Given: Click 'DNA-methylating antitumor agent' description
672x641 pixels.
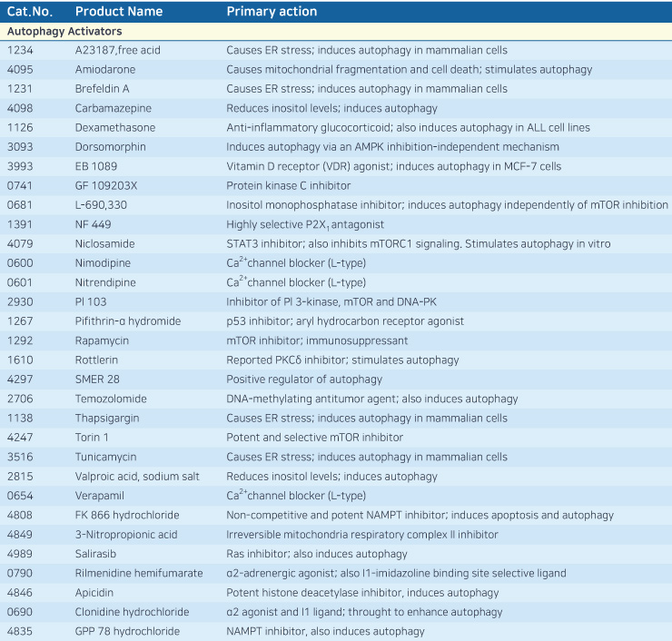Looking at the screenshot, I should (311, 399).
